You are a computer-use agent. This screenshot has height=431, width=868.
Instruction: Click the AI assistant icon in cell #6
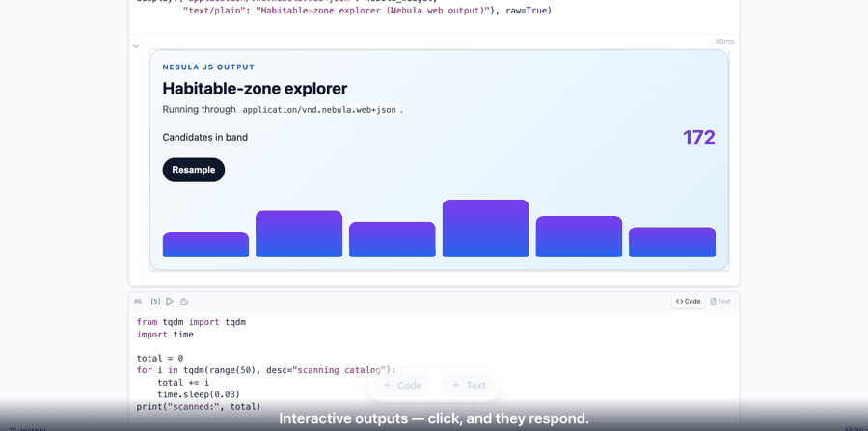(x=184, y=302)
